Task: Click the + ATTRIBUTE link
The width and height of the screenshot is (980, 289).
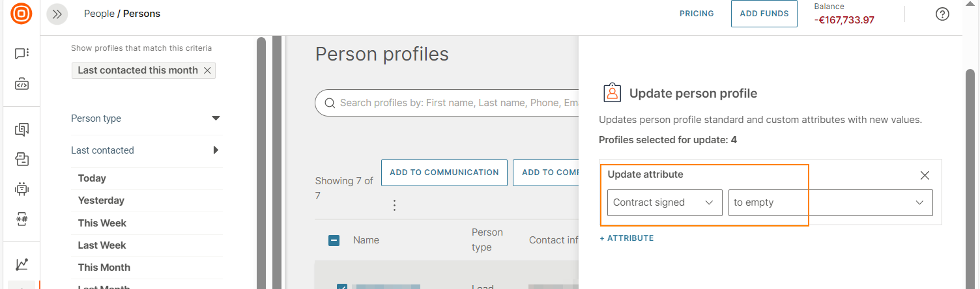Action: [627, 238]
